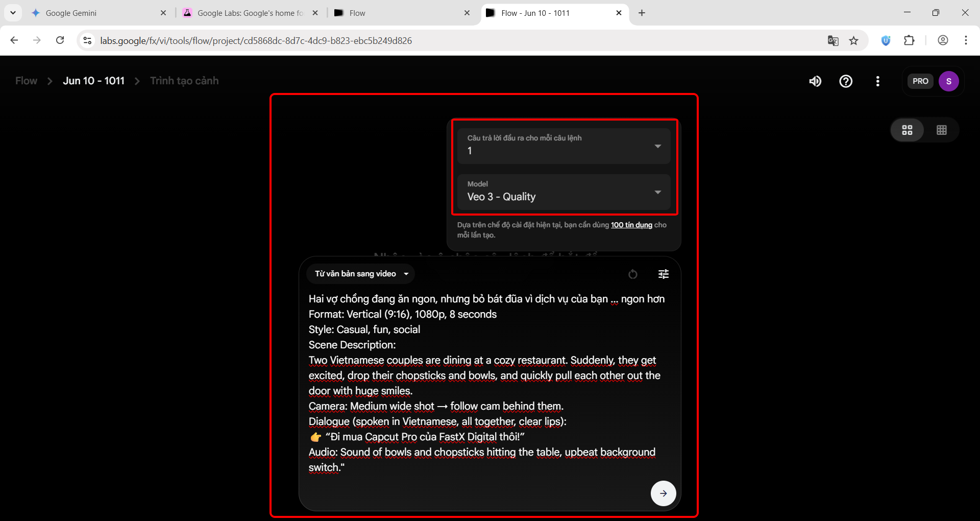Close the Google Labs tab

(x=315, y=13)
